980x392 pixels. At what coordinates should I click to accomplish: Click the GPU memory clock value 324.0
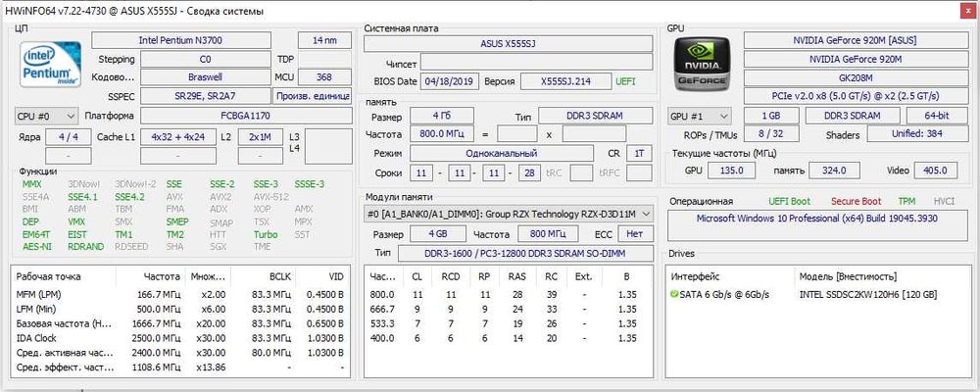click(x=834, y=171)
